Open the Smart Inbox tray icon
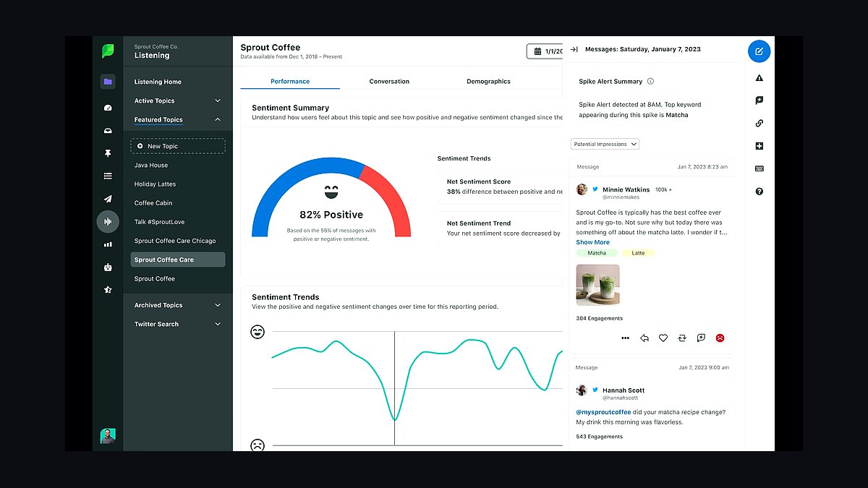868x488 pixels. tap(108, 131)
